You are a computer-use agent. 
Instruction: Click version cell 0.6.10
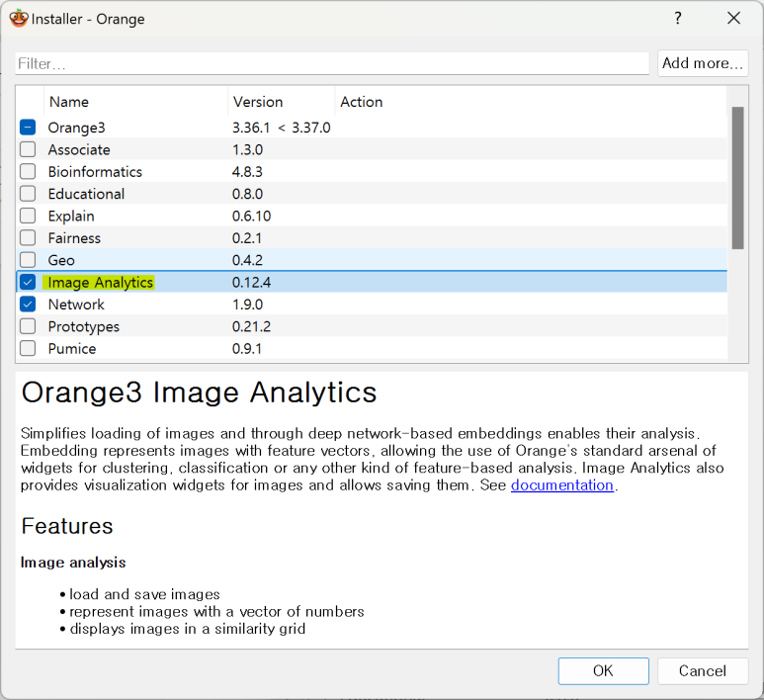(251, 216)
